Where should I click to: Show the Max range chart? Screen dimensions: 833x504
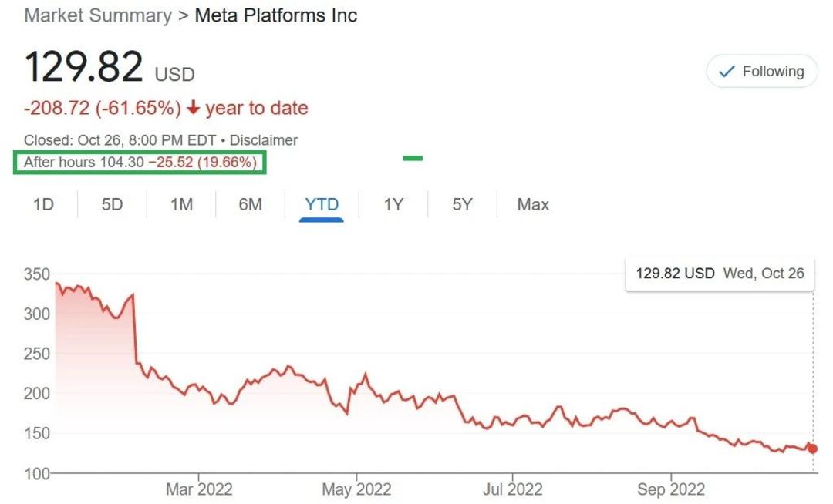(x=533, y=204)
